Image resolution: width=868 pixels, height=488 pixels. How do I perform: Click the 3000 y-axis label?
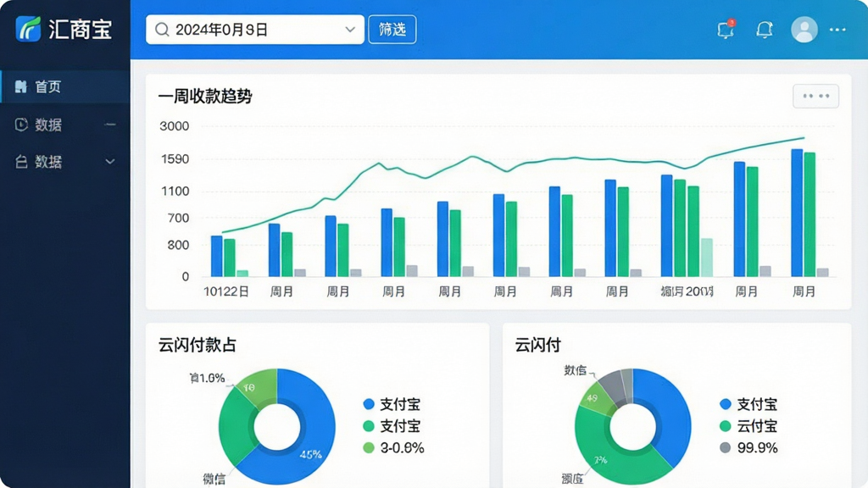click(x=175, y=126)
